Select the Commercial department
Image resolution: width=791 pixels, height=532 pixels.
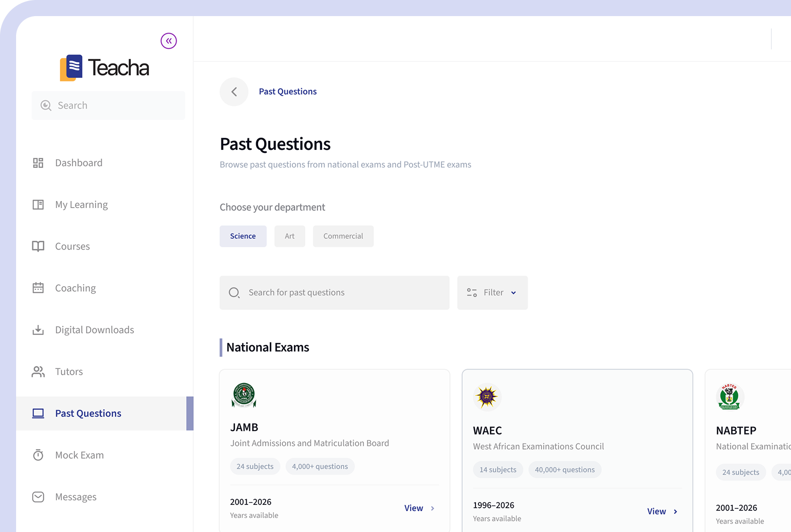point(343,236)
